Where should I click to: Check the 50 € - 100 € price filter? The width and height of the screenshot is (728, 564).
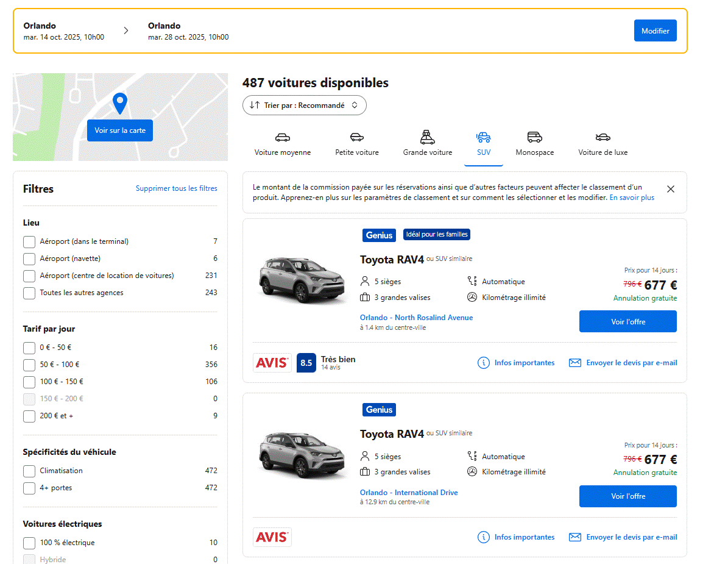point(29,365)
